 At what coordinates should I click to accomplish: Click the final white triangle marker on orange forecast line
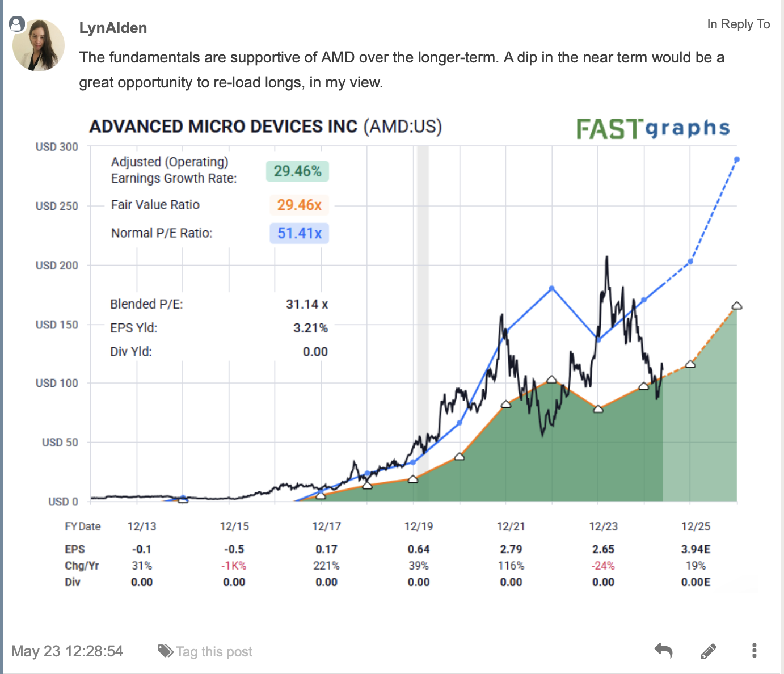(x=737, y=306)
